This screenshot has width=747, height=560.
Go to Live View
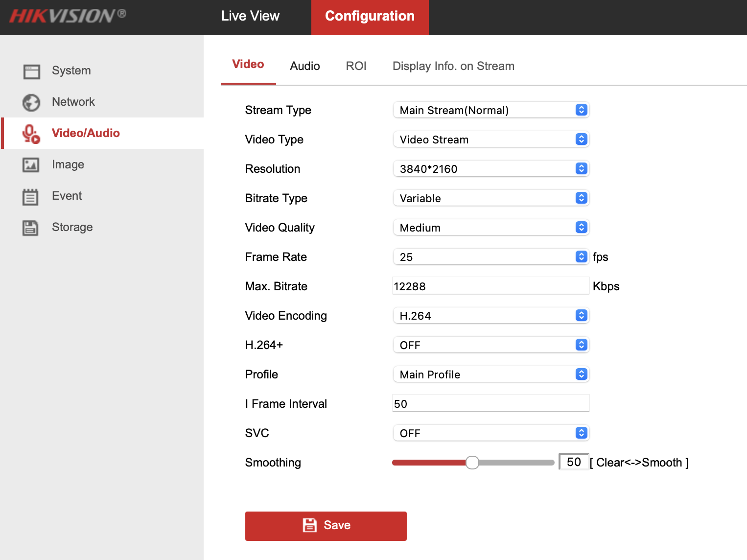click(250, 16)
